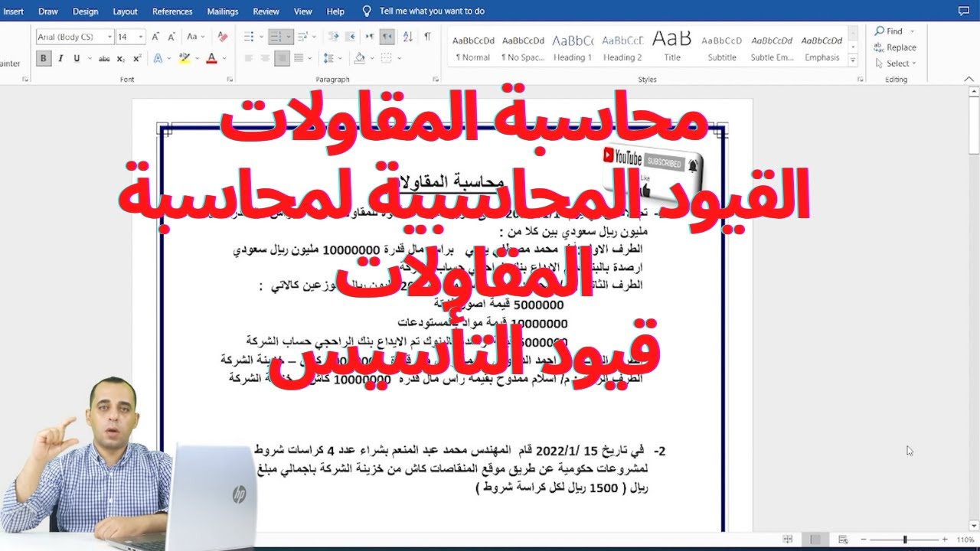Apply yellow text highlight color
Image resolution: width=980 pixels, height=551 pixels.
point(184,58)
